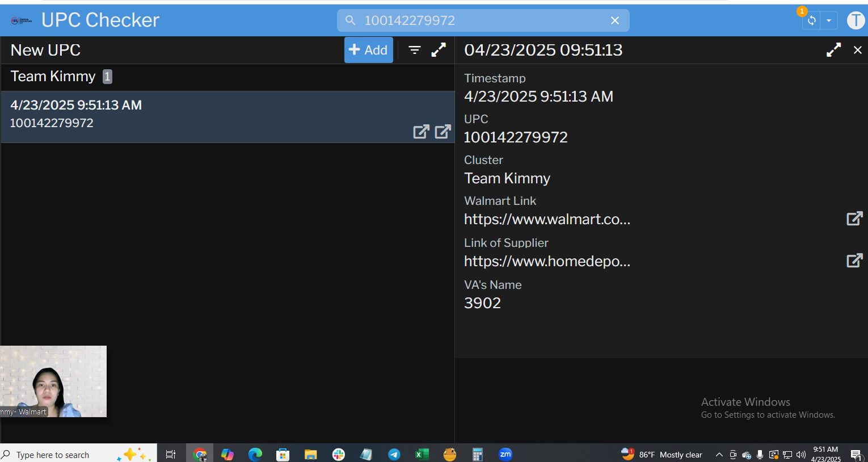The height and width of the screenshot is (462, 868).
Task: Open the dropdown arrow beside the sync icon
Action: (829, 20)
